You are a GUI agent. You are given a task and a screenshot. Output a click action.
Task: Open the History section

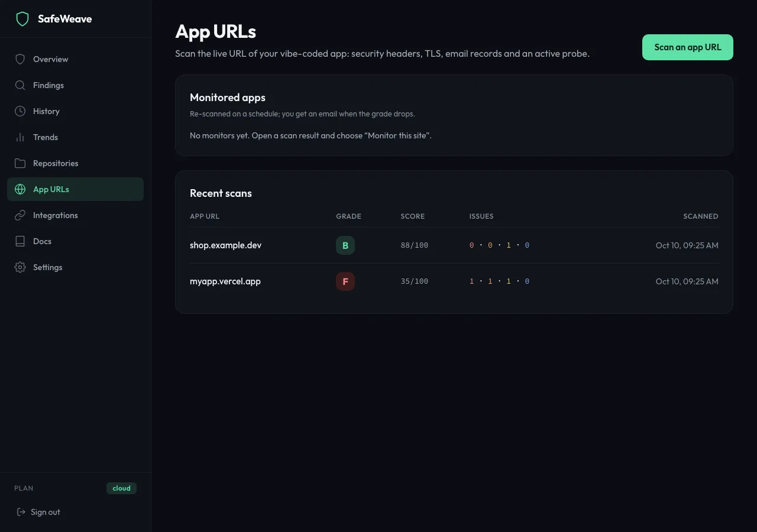pos(75,111)
